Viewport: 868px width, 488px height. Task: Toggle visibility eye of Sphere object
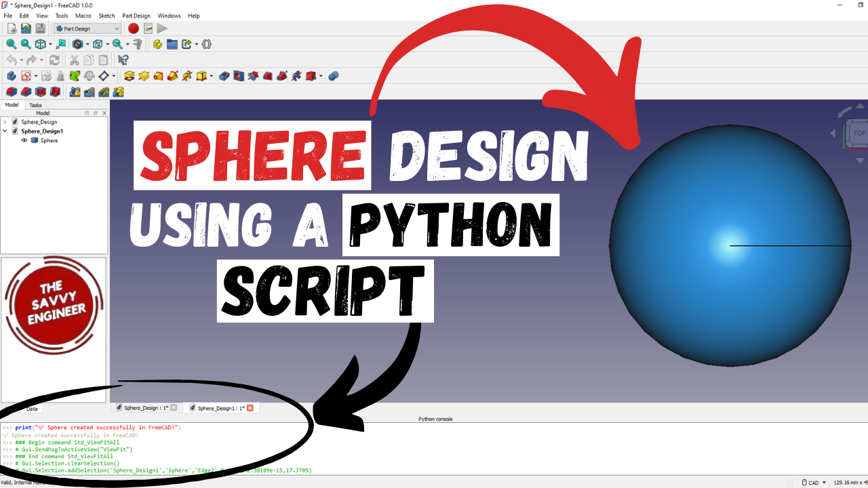pyautogui.click(x=24, y=140)
